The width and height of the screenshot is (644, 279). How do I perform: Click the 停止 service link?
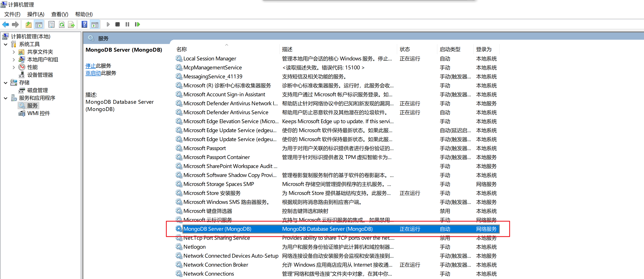click(90, 66)
